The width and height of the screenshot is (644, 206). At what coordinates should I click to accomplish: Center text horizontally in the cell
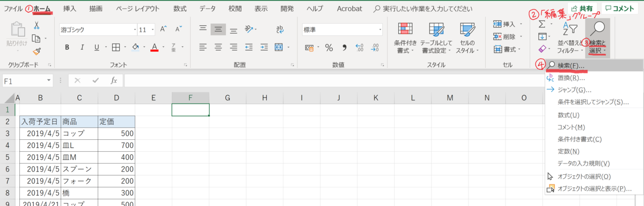click(218, 47)
